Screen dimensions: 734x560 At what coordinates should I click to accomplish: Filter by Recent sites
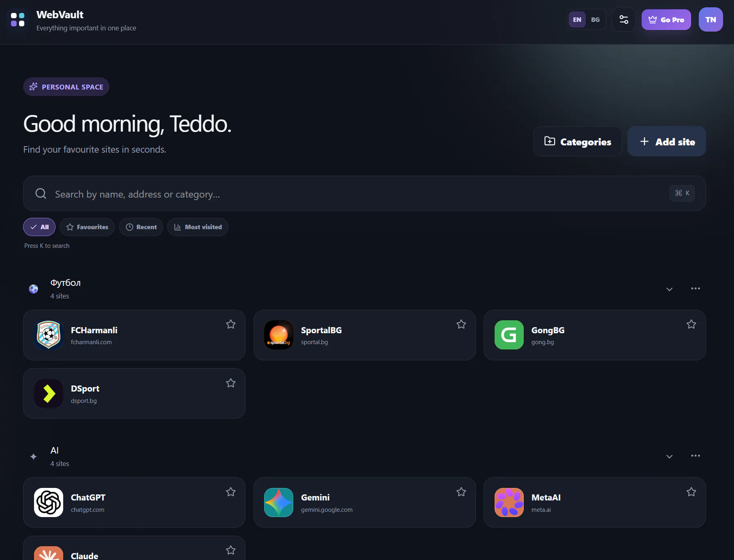click(x=141, y=227)
